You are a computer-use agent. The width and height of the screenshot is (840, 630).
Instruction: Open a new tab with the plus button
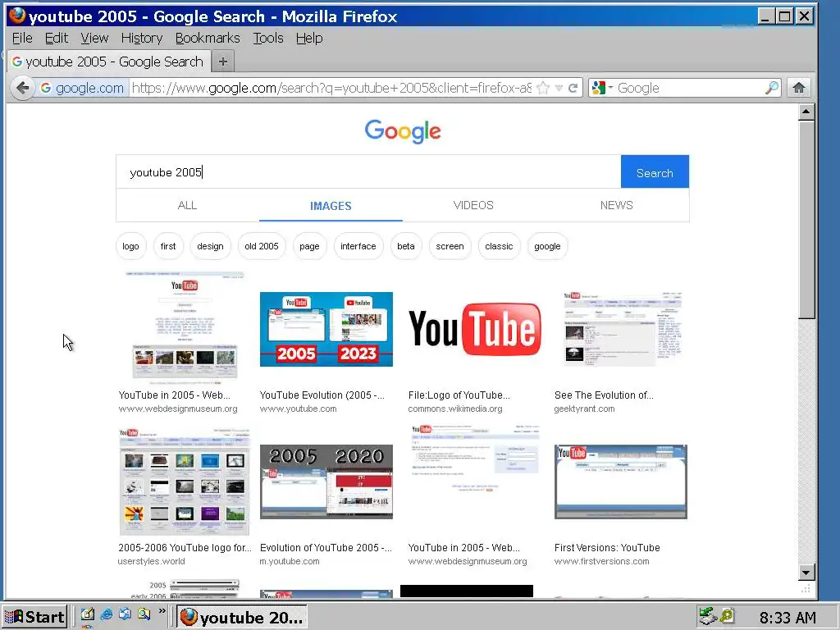[x=223, y=62]
